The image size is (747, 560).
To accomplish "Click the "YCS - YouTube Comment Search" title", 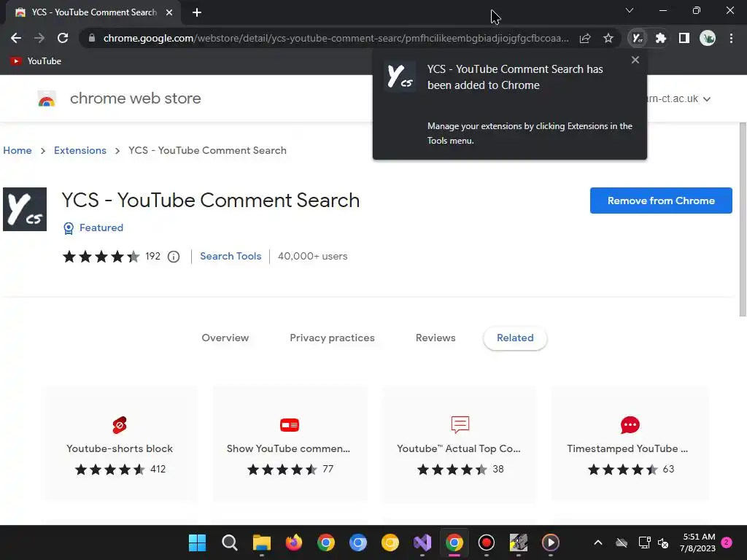I will click(x=211, y=200).
